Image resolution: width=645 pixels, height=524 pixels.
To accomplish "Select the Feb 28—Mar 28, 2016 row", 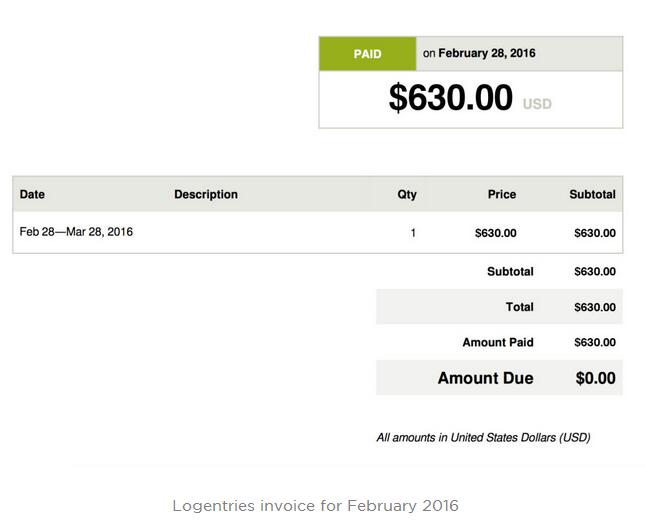I will pyautogui.click(x=76, y=232).
